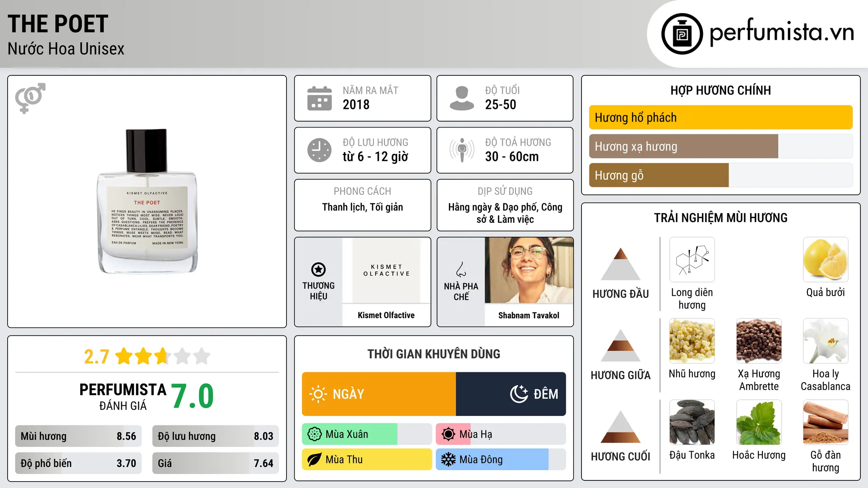The width and height of the screenshot is (868, 488).
Task: Click the snowflake icon for Mùa Đông
Action: [x=448, y=460]
